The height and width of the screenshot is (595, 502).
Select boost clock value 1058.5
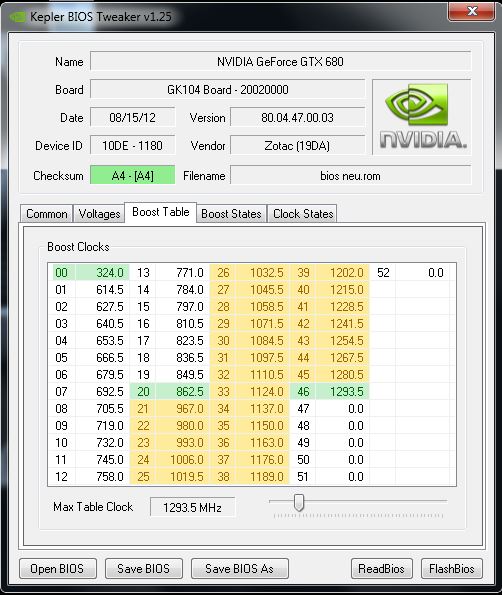point(263,307)
